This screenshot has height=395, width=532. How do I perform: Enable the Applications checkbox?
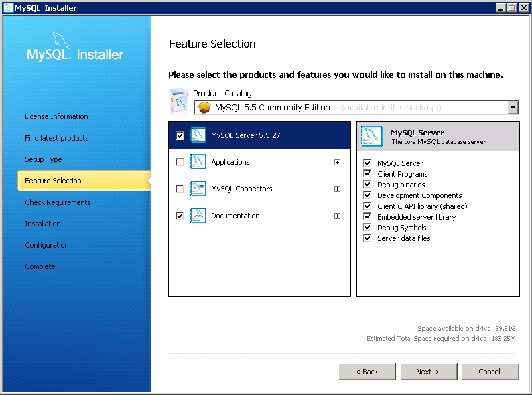180,162
